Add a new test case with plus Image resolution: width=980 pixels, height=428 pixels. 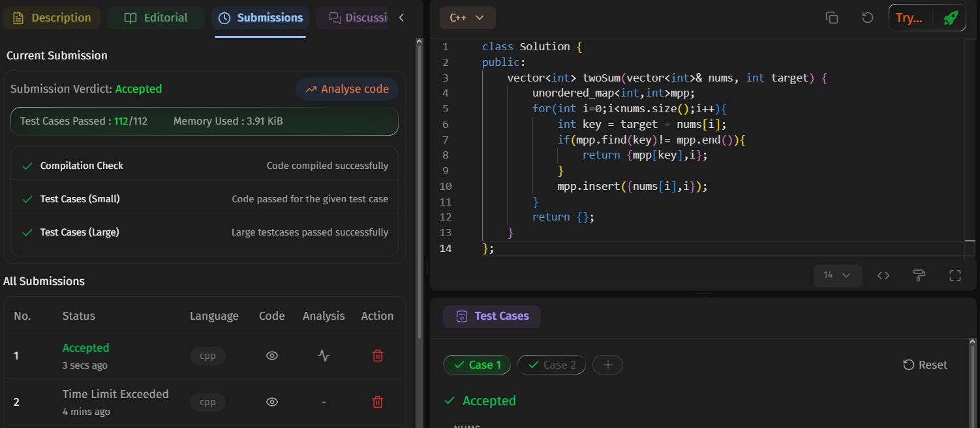(x=608, y=365)
